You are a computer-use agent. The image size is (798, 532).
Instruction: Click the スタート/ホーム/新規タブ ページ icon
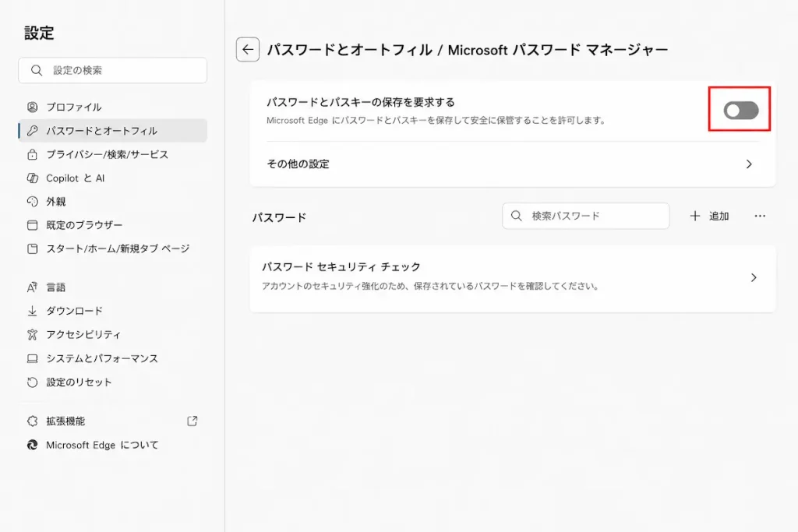(x=32, y=248)
